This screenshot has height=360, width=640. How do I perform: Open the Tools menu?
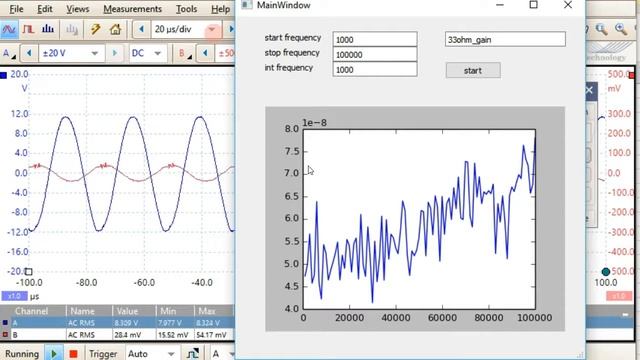[x=186, y=9]
